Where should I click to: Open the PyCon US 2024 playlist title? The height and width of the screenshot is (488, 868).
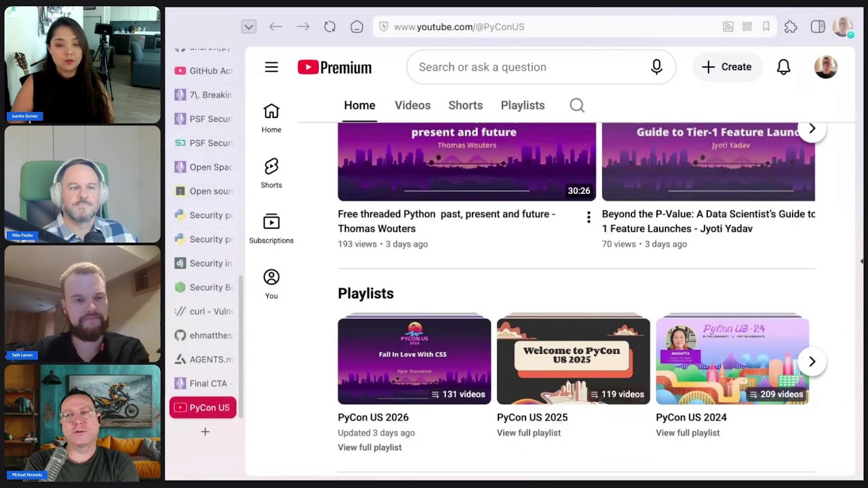coord(691,418)
